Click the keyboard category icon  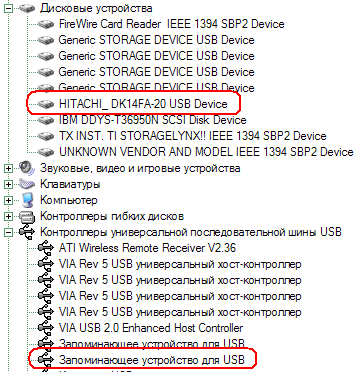(27, 184)
